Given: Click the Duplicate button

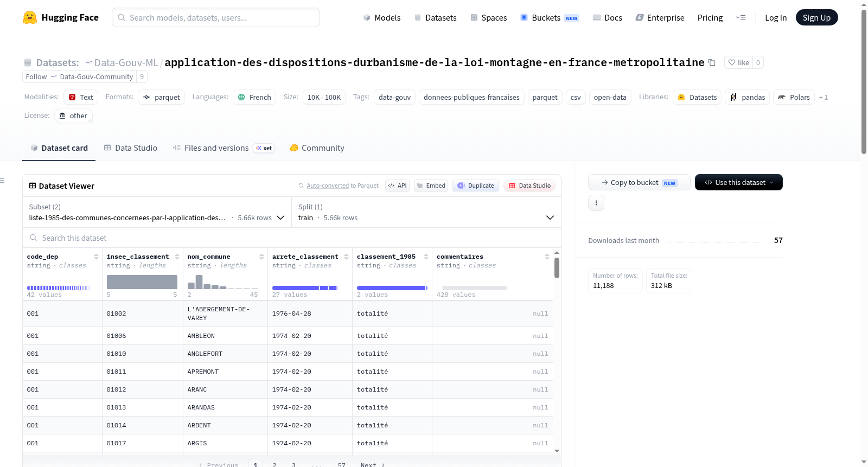Looking at the screenshot, I should (476, 185).
